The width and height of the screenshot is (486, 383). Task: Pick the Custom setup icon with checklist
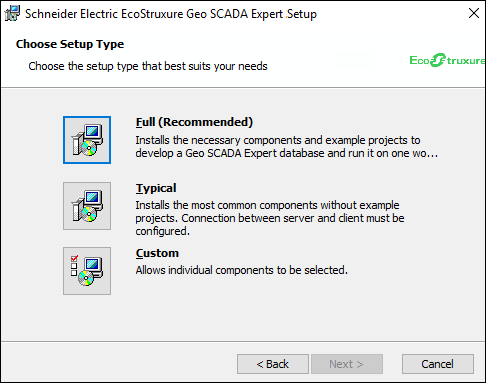87,271
